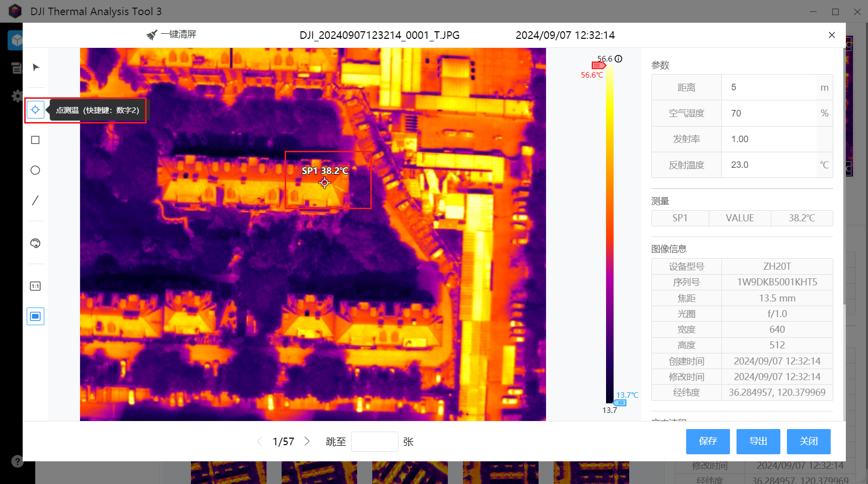Open the color palette selector
Screen dimensions: 868x484
pos(35,243)
